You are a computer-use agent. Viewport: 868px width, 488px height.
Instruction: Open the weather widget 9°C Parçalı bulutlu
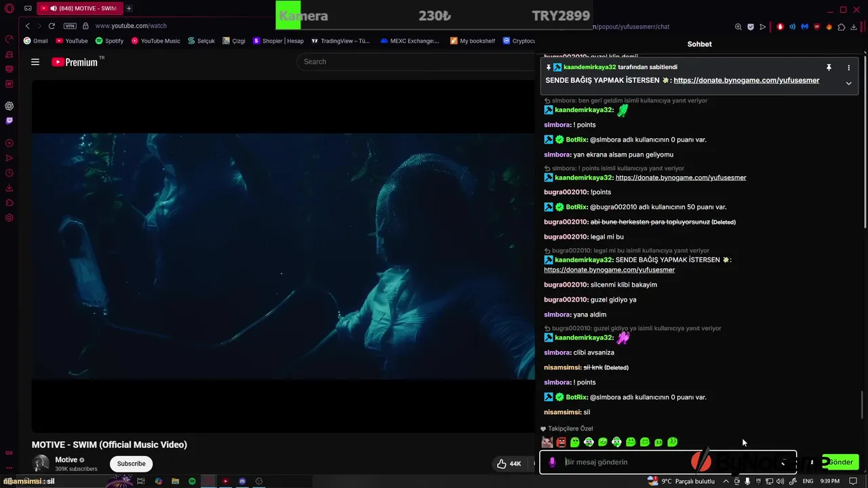(x=682, y=481)
